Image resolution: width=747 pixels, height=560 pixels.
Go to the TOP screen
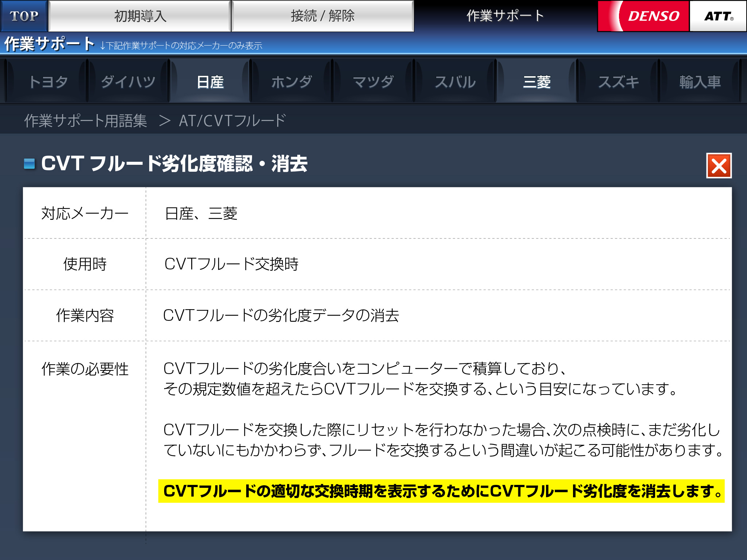24,16
